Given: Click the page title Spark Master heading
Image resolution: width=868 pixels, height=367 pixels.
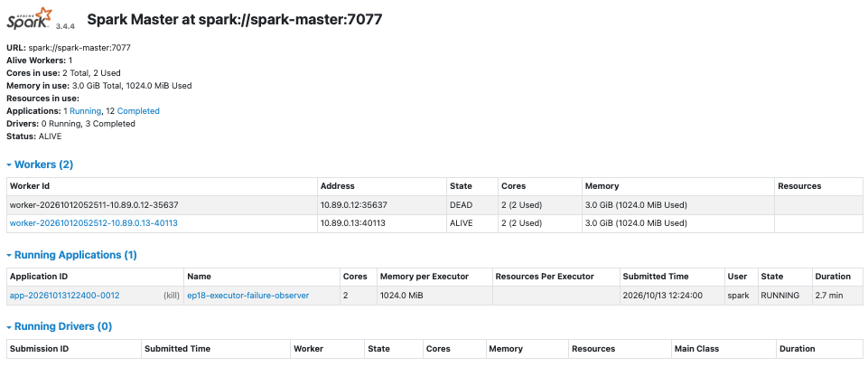Looking at the screenshot, I should click(x=235, y=19).
